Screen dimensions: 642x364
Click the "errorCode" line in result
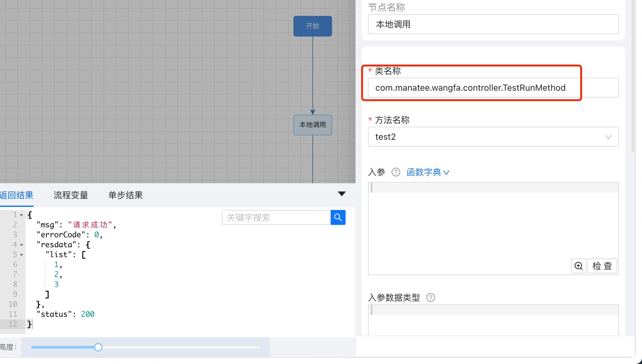(69, 235)
